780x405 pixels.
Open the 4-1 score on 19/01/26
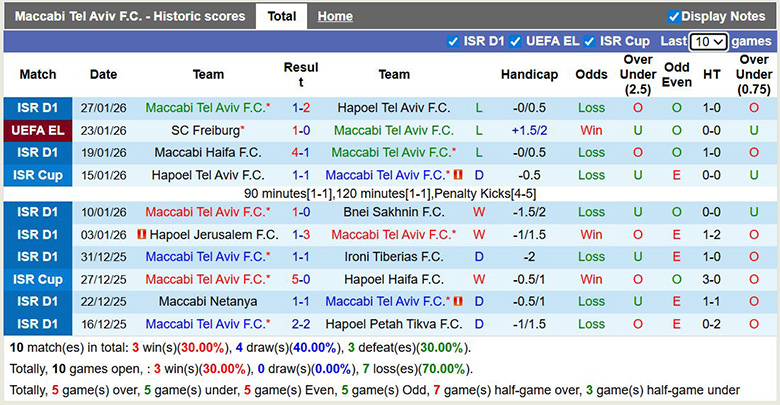click(x=300, y=153)
